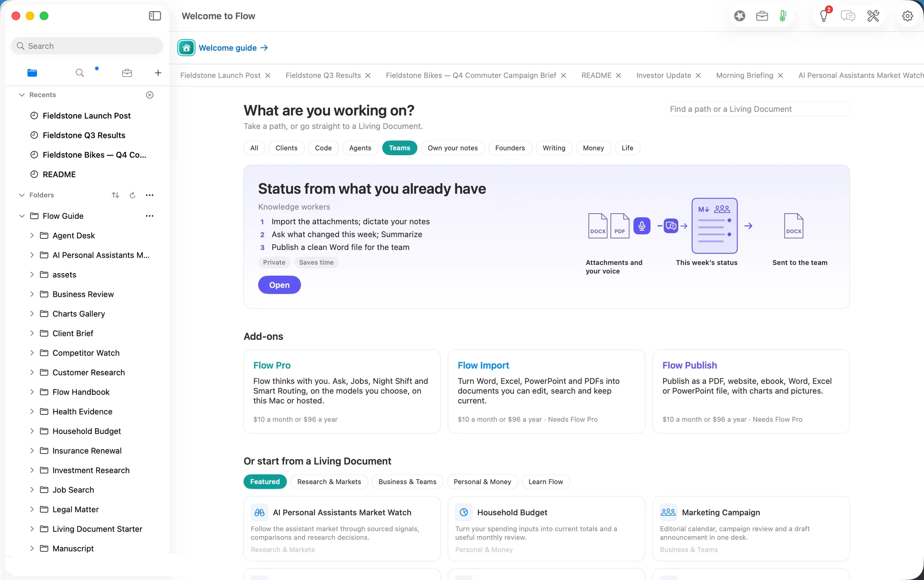Open the chat bubbles icon
924x580 pixels.
pos(848,16)
